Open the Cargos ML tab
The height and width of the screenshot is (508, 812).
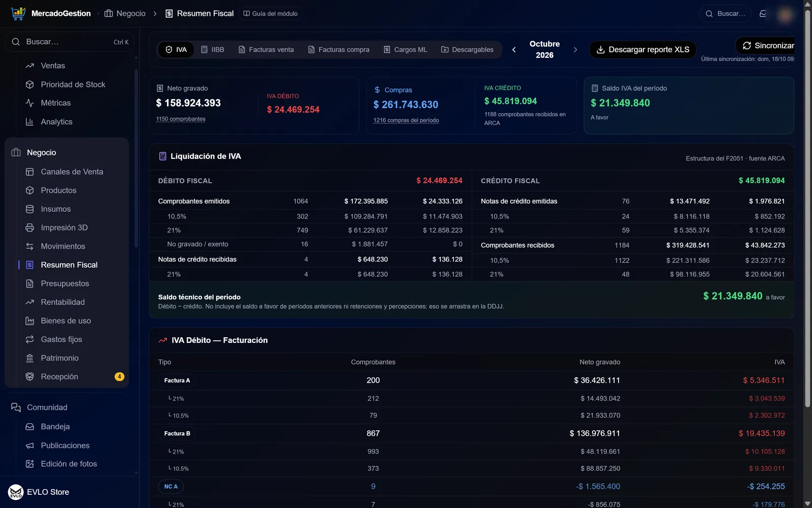[405, 50]
